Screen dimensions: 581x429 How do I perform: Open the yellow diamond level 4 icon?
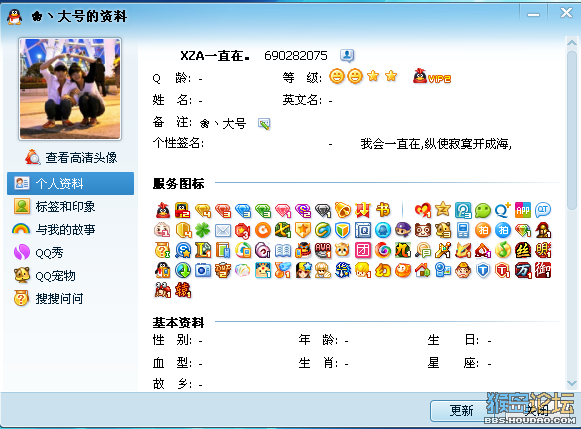pyautogui.click(x=203, y=210)
